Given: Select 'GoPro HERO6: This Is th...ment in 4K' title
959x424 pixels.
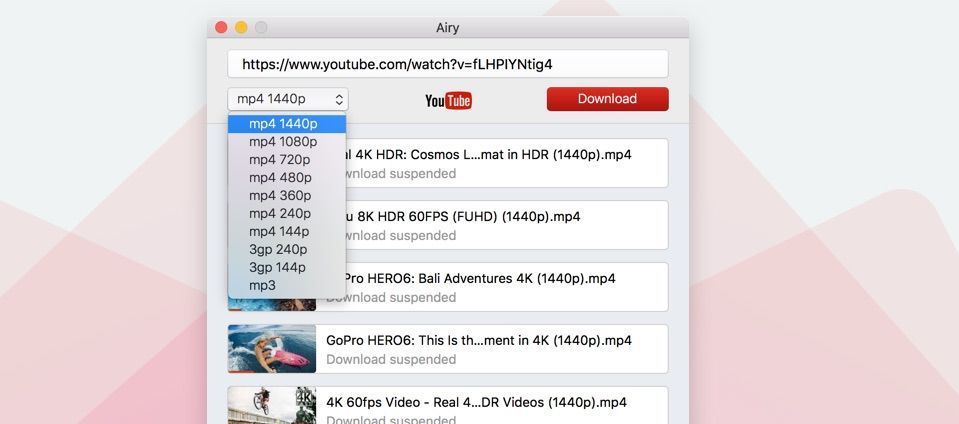Looking at the screenshot, I should [479, 340].
